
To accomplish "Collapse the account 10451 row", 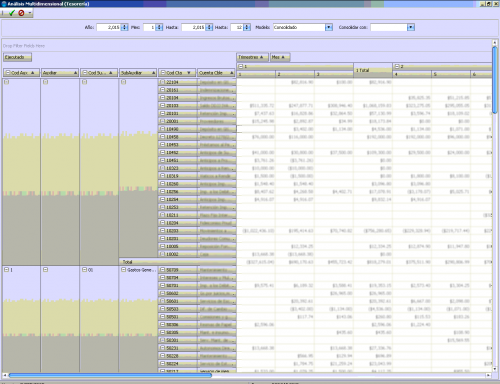I will pos(162,160).
